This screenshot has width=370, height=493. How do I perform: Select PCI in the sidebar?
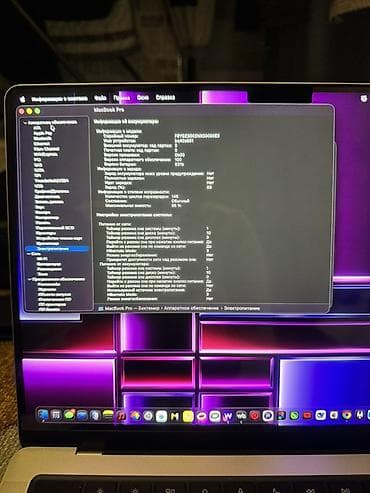coord(37,160)
